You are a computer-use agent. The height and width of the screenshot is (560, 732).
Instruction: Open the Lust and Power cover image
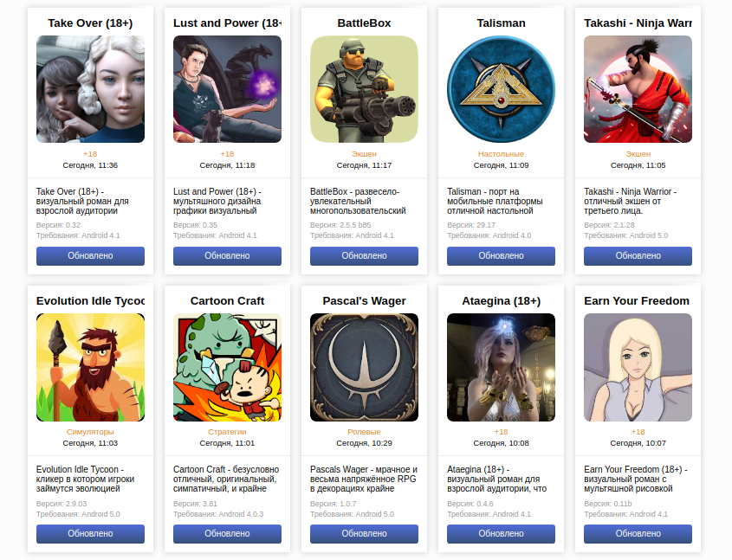click(227, 89)
